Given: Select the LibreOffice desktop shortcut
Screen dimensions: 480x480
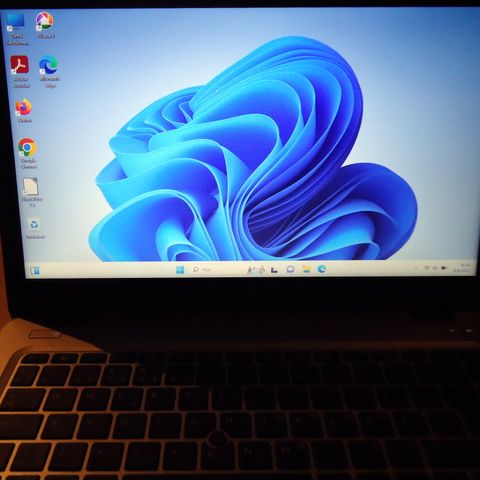Looking at the screenshot, I should [31, 192].
